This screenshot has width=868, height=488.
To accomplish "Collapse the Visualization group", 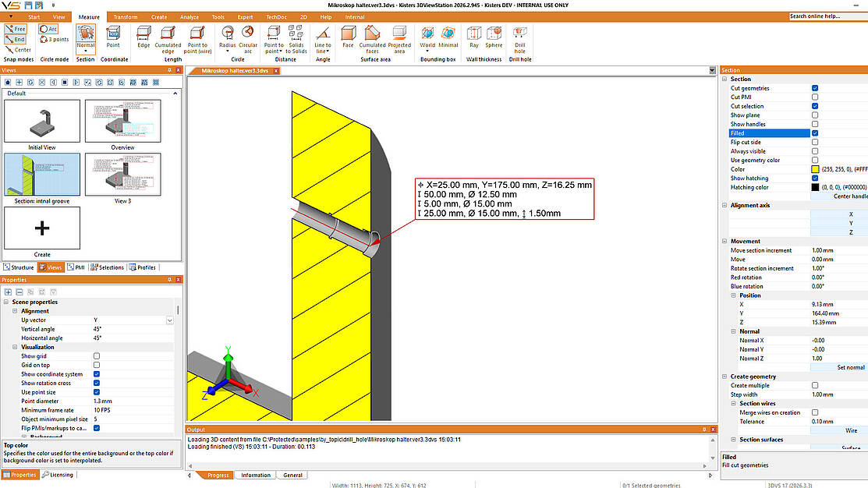I will (15, 347).
